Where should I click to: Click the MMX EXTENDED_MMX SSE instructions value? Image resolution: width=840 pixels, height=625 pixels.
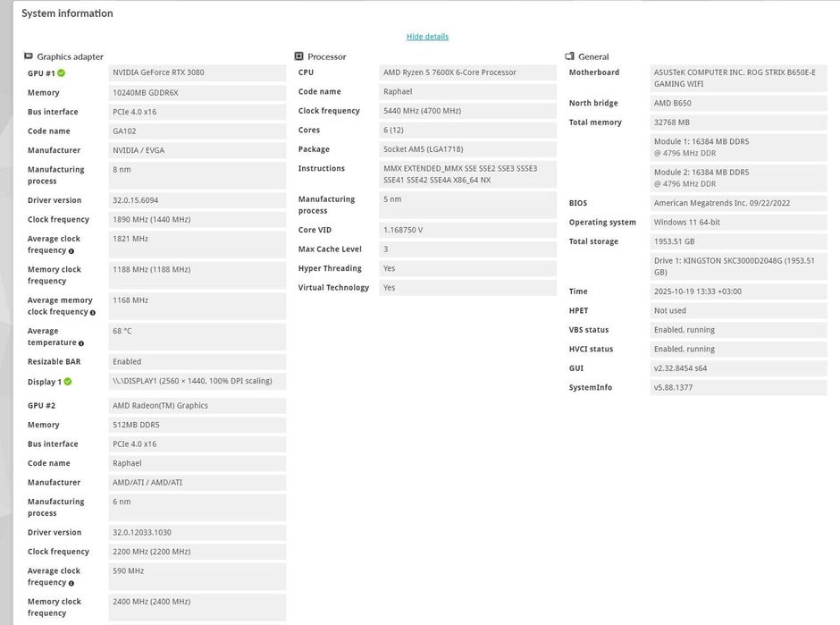[x=467, y=174]
